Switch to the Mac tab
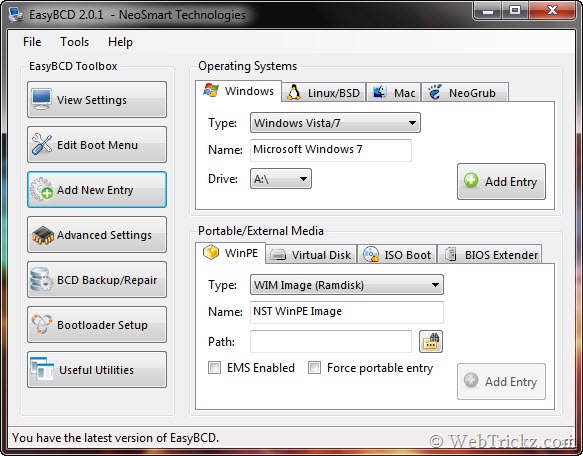Screen dimensions: 583x456 click(394, 93)
